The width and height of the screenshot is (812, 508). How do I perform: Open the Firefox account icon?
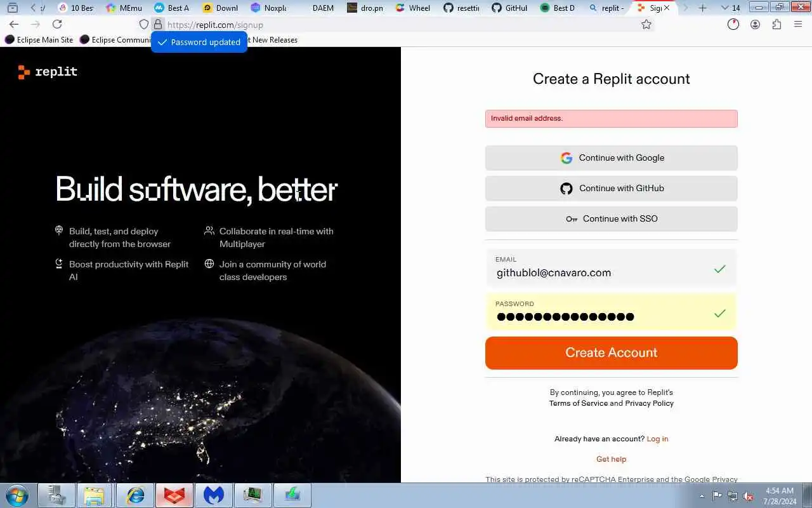(x=755, y=24)
